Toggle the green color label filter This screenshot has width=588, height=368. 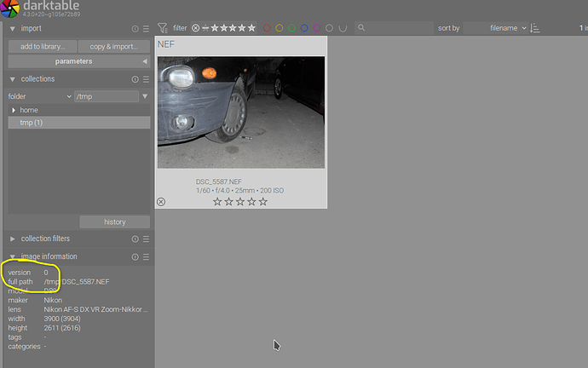click(x=291, y=28)
